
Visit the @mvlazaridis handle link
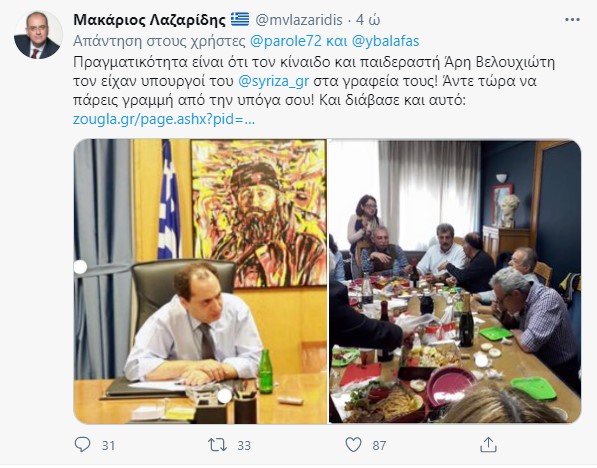pos(299,20)
